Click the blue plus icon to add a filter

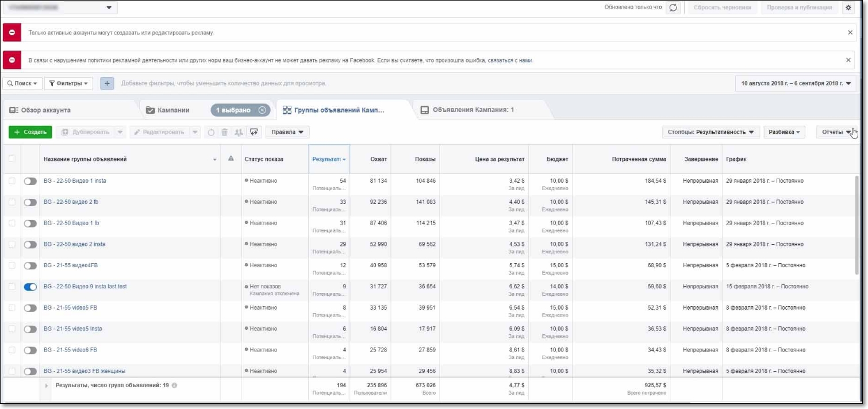pyautogui.click(x=107, y=83)
